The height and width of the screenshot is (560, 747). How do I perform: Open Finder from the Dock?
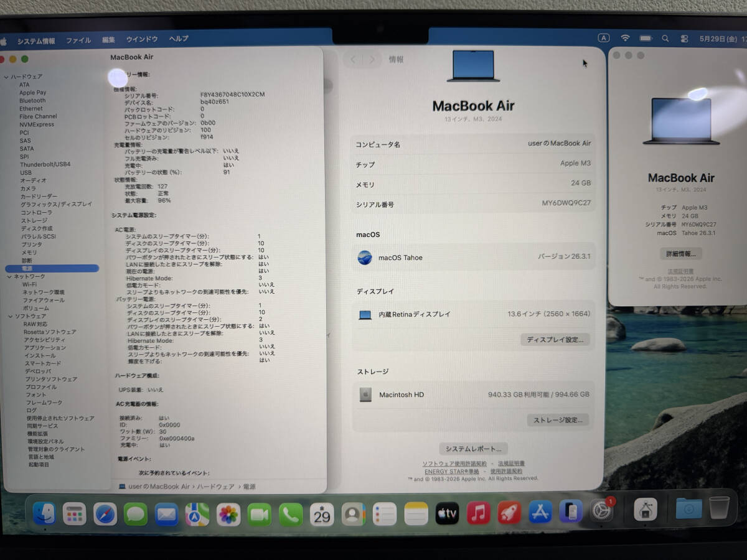[x=45, y=513]
